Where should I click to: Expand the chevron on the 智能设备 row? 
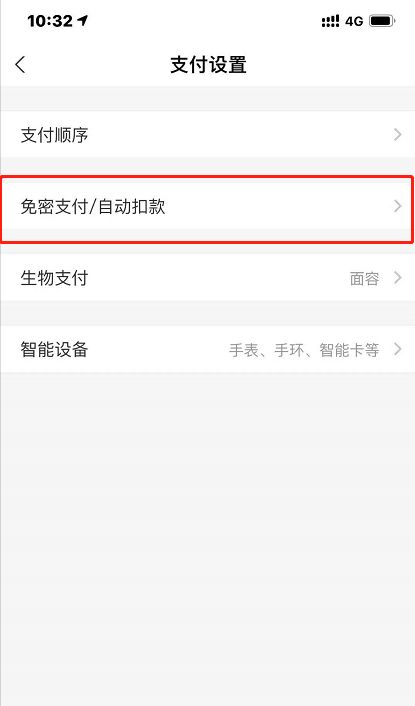point(397,349)
